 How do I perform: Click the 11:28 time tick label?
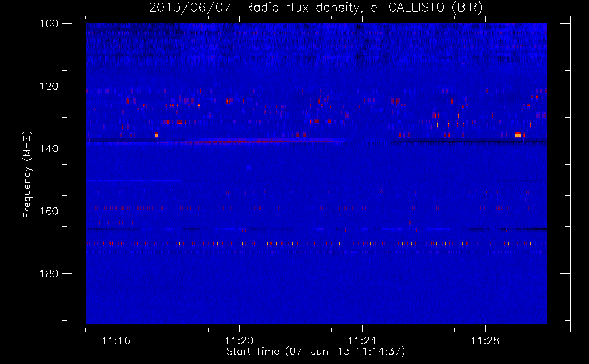(x=485, y=341)
